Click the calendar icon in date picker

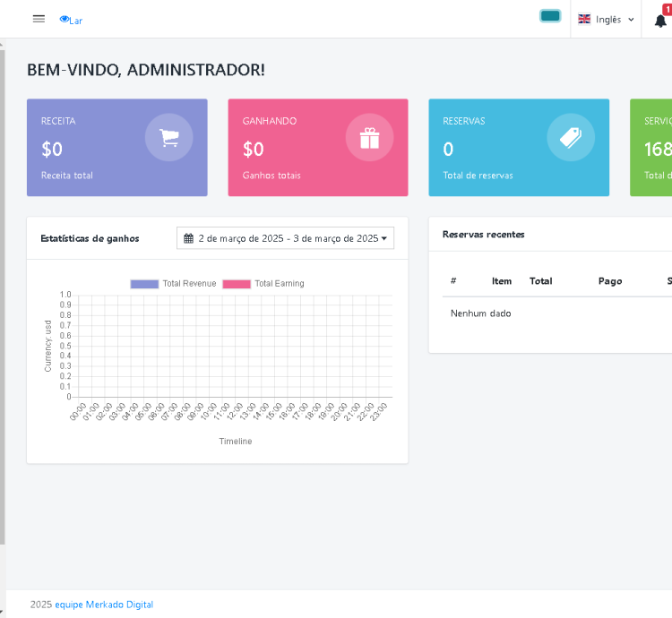point(189,238)
